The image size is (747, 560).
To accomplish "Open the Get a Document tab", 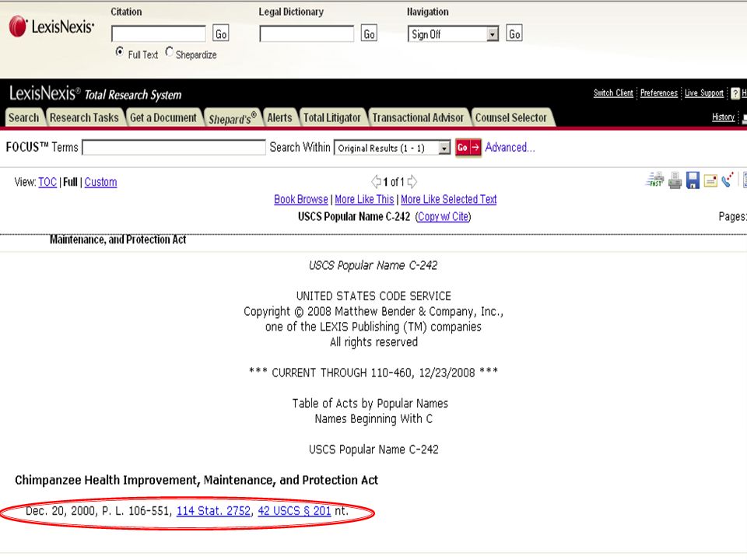I will (x=163, y=117).
